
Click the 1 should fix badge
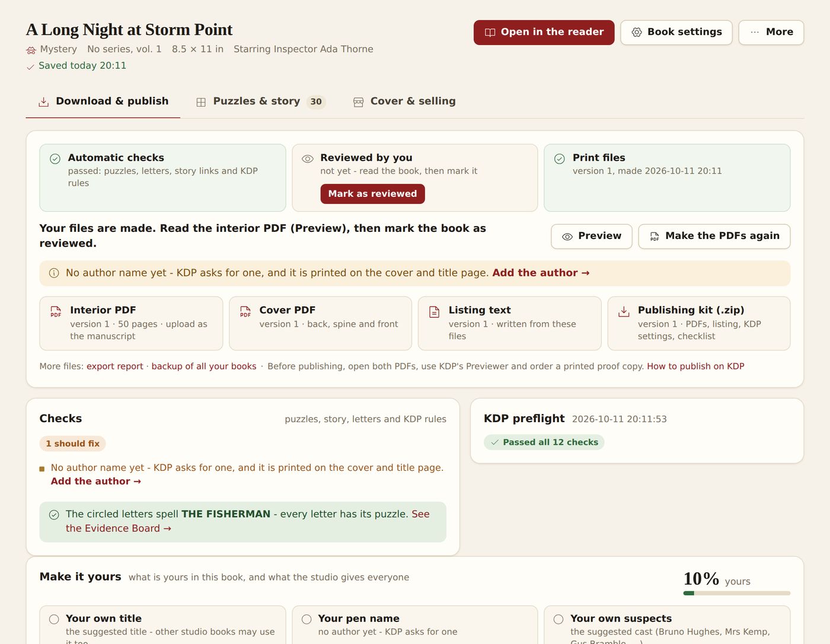click(72, 444)
